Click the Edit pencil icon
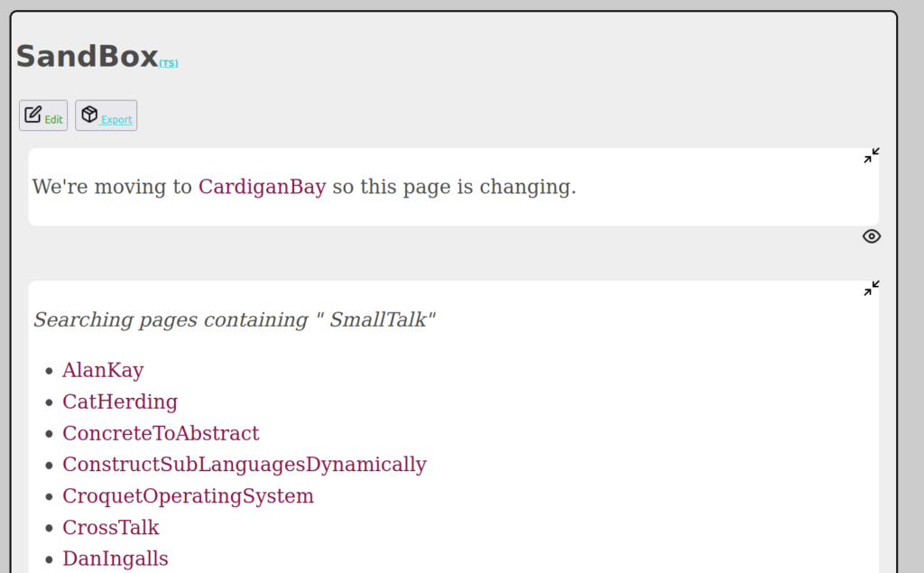The width and height of the screenshot is (924, 573). (x=33, y=114)
